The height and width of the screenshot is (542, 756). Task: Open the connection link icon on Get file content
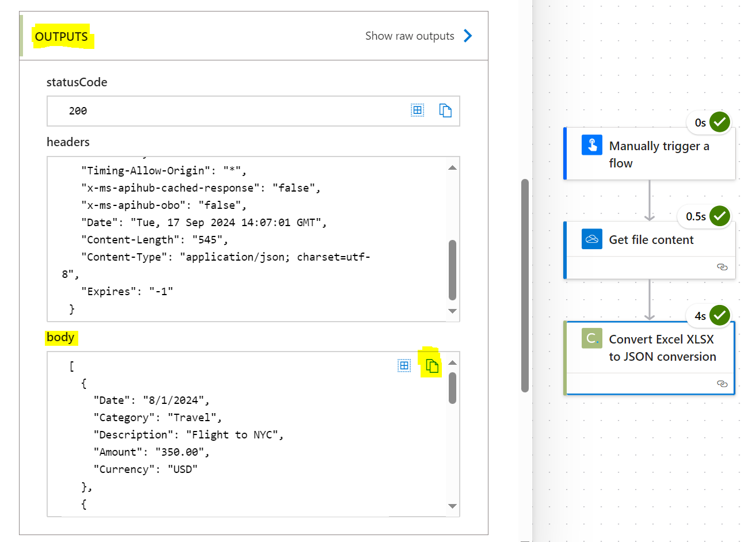pos(723,267)
